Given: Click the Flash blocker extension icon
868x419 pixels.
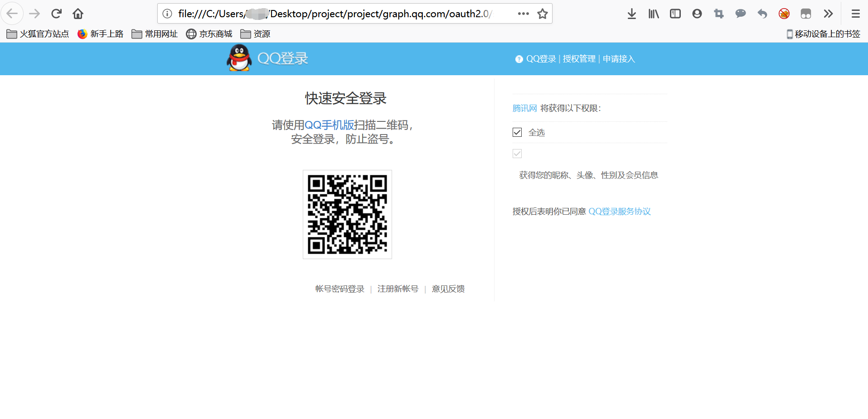Looking at the screenshot, I should click(784, 14).
